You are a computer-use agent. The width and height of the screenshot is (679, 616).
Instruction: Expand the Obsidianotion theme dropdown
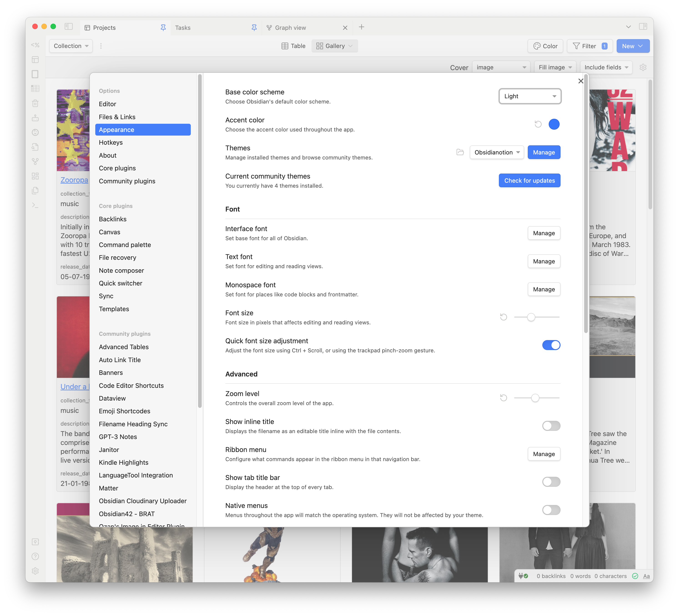(x=497, y=152)
